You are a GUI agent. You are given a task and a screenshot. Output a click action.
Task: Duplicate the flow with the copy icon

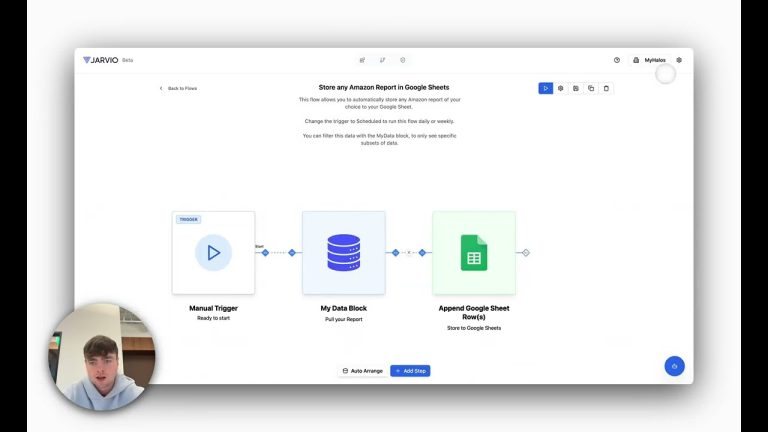point(591,88)
